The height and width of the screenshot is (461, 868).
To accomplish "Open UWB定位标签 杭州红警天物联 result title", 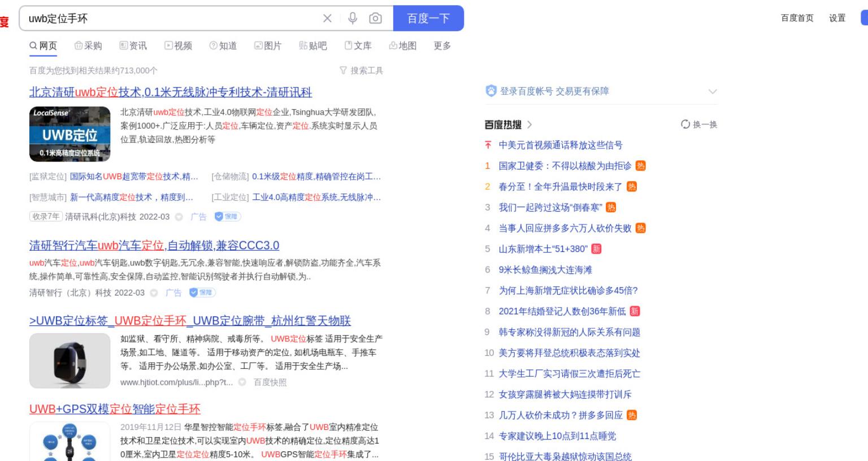I will (190, 321).
